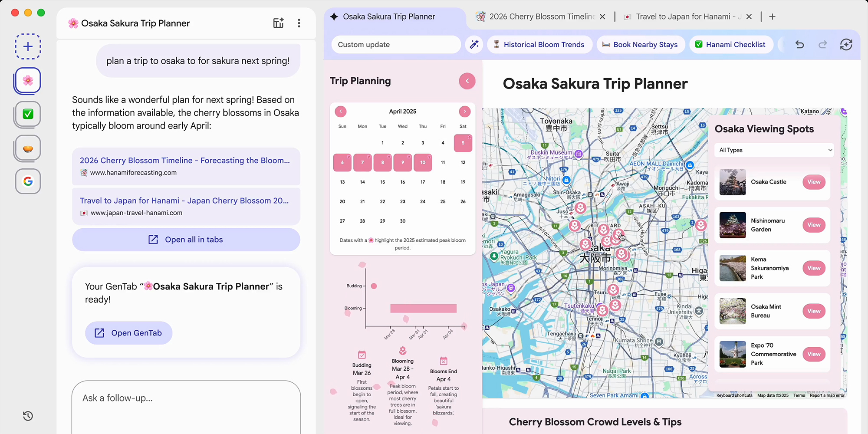Select highlighted April 5 calendar date

click(463, 143)
